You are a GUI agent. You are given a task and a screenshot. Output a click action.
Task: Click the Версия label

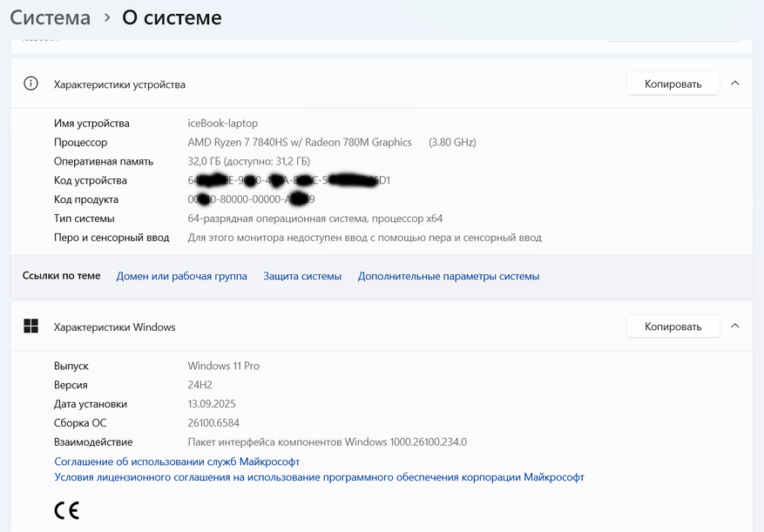click(x=71, y=385)
